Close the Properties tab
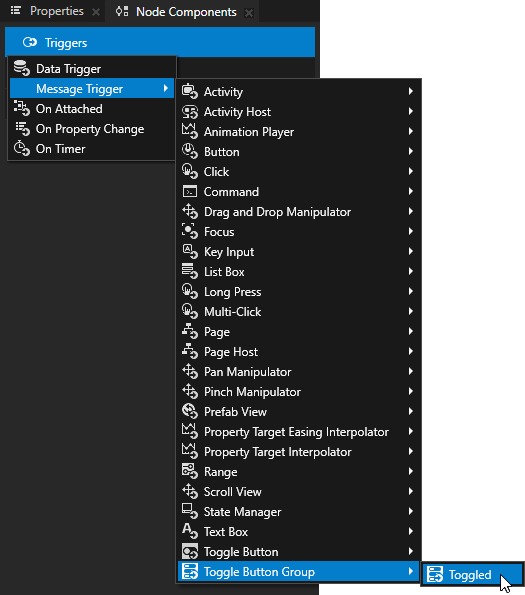The width and height of the screenshot is (525, 595). point(96,12)
